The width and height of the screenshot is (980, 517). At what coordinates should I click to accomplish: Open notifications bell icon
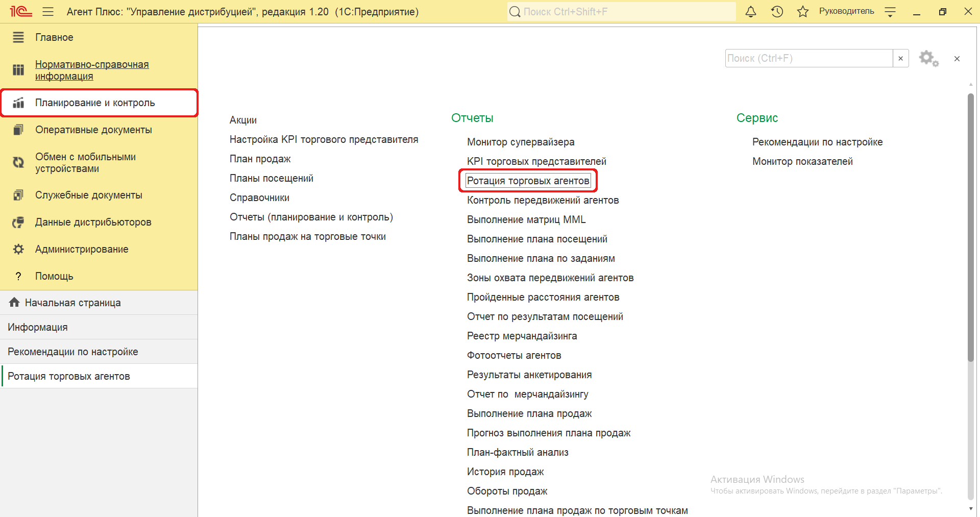coord(750,12)
